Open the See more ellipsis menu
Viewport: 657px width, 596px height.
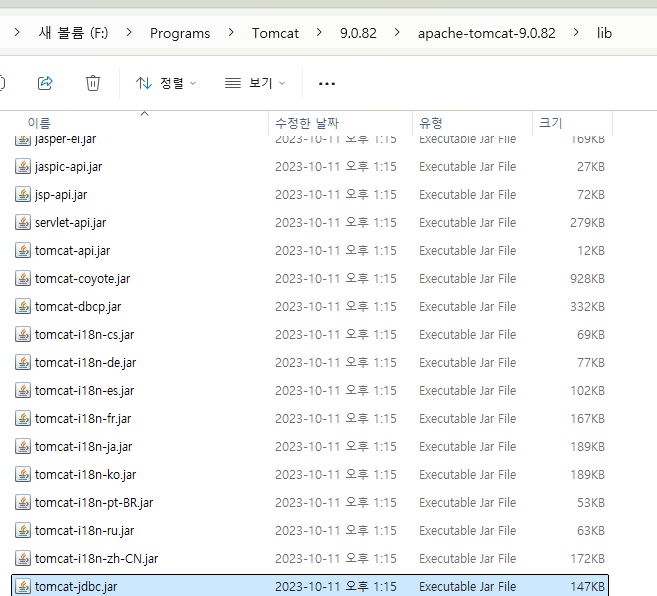tap(326, 84)
